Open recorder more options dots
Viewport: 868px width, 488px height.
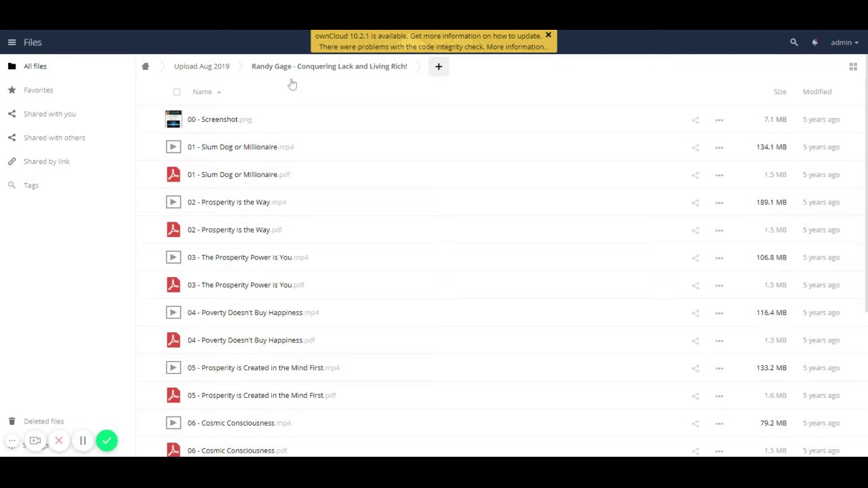pos(12,441)
